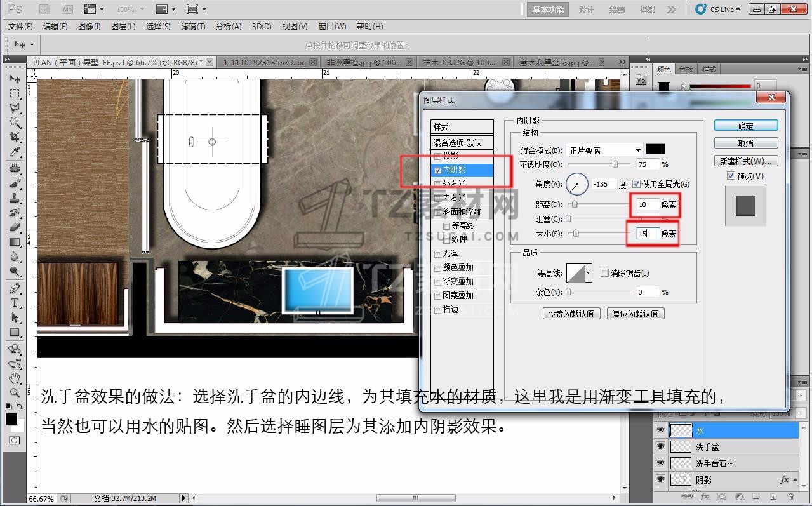The height and width of the screenshot is (506, 812).
Task: Click 设置为默认值 button
Action: coord(571,314)
